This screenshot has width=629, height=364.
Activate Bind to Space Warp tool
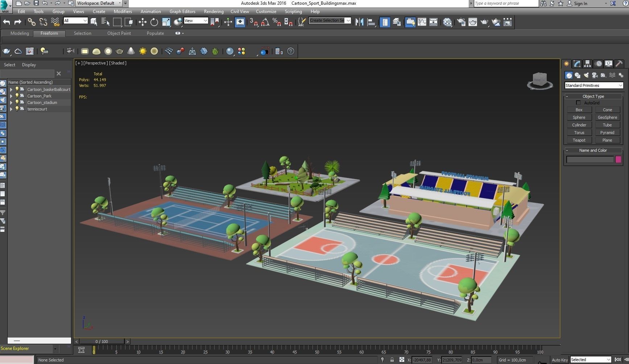coord(55,22)
